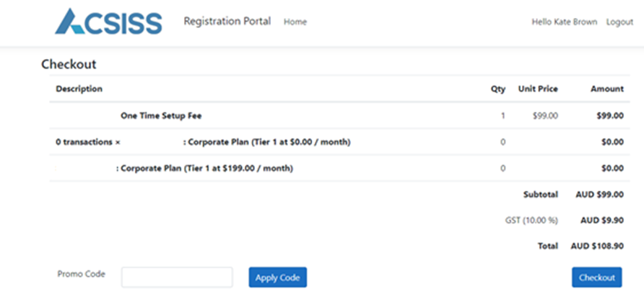Click the CSISS logo
The width and height of the screenshot is (644, 300).
point(108,22)
